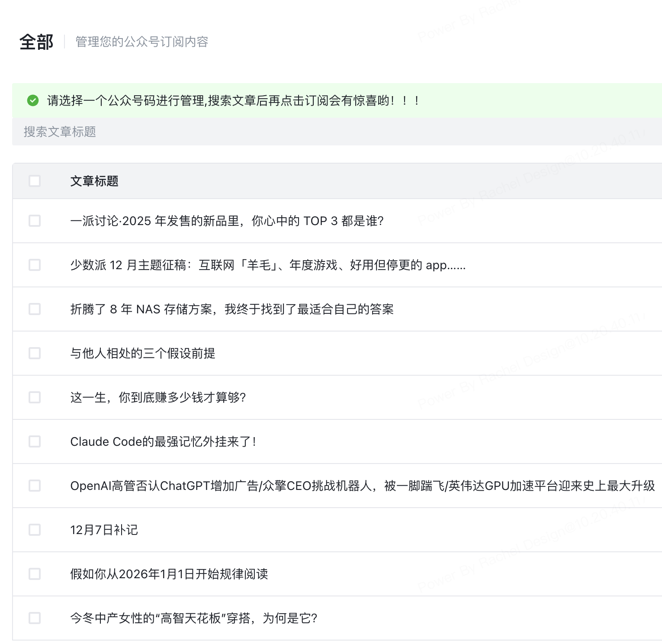Select the 全部 tab heading
Image resolution: width=662 pixels, height=644 pixels.
point(36,42)
